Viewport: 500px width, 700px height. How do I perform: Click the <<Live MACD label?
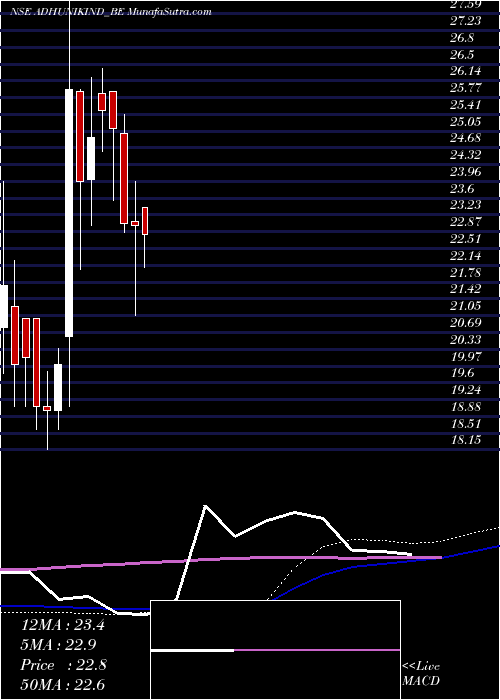[x=421, y=673]
